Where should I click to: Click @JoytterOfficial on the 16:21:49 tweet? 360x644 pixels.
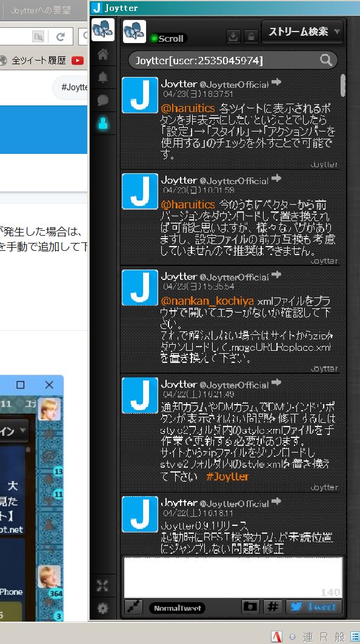point(235,385)
